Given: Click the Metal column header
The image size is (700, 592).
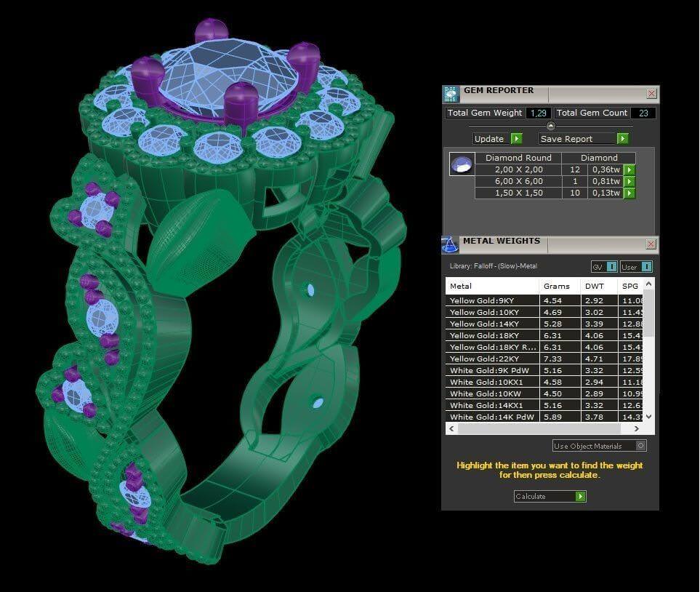Looking at the screenshot, I should coord(491,286).
